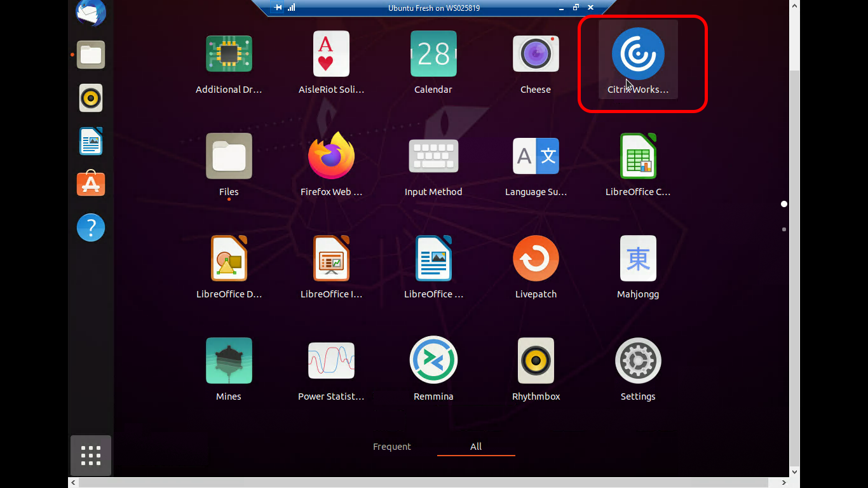Open Ubuntu Software in the dock
Viewport: 868px width, 488px height.
point(91,184)
